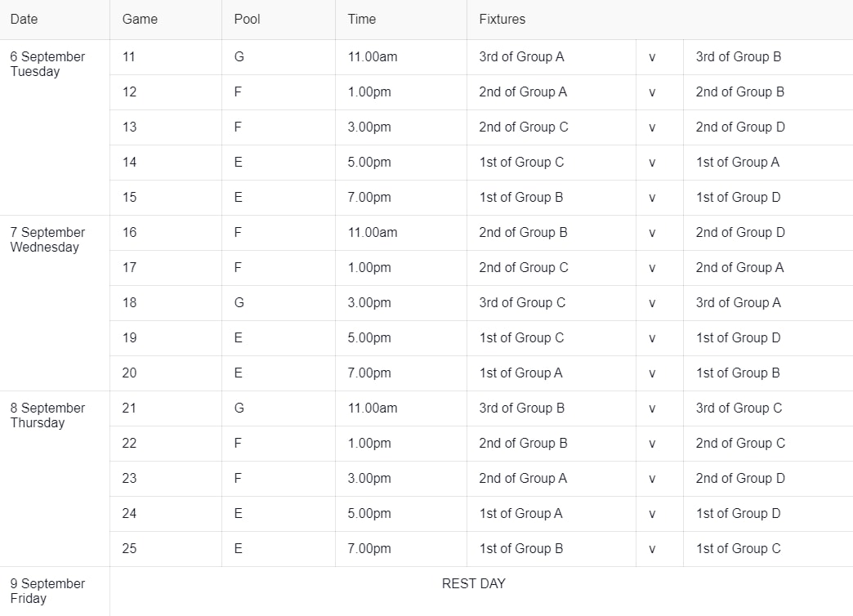This screenshot has height=616, width=853.
Task: Select game number 14 cell
Action: (x=129, y=162)
